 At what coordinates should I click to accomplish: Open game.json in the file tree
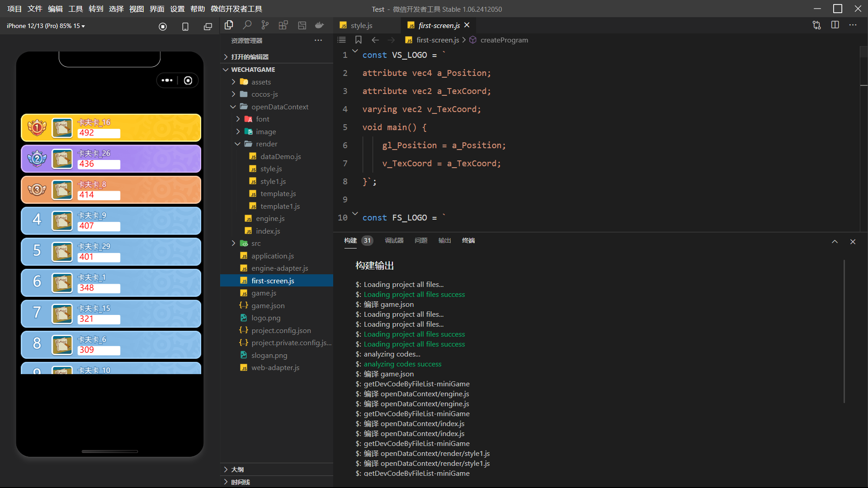click(x=268, y=305)
